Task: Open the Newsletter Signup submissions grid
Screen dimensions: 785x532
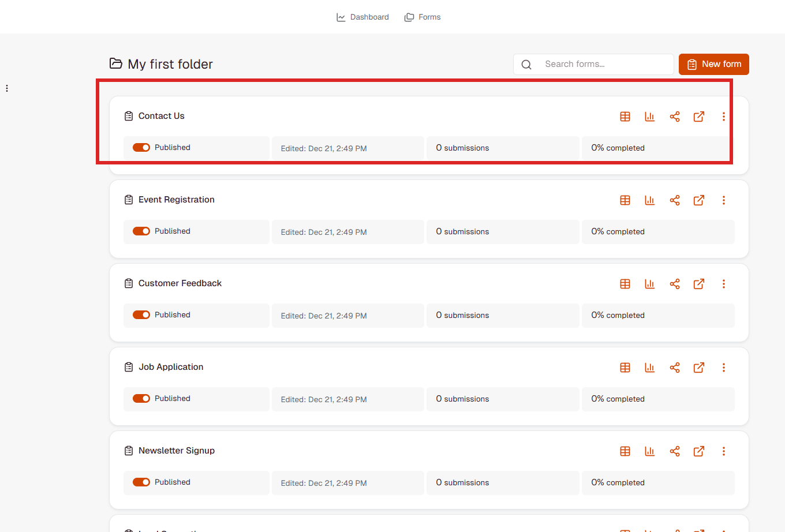Action: [625, 451]
